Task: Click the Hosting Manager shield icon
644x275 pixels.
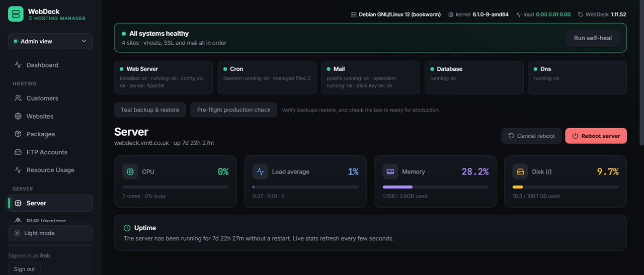Action: click(30, 18)
